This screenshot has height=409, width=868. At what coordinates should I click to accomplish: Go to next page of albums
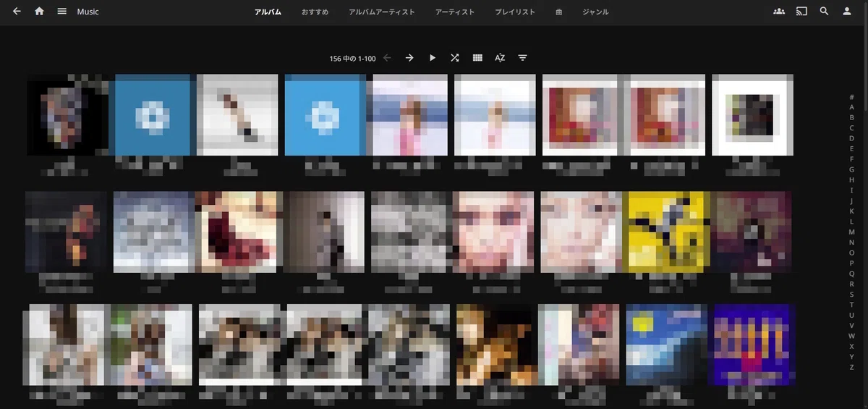click(x=409, y=58)
